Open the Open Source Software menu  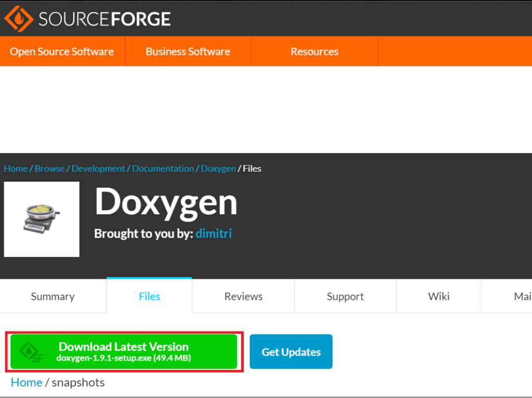(62, 51)
